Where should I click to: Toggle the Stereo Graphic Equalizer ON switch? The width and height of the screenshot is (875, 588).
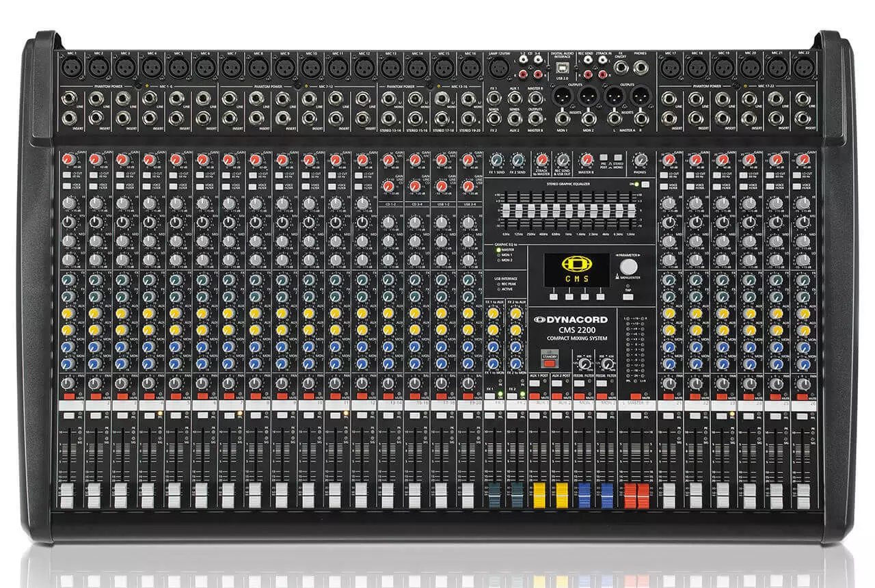(x=645, y=185)
